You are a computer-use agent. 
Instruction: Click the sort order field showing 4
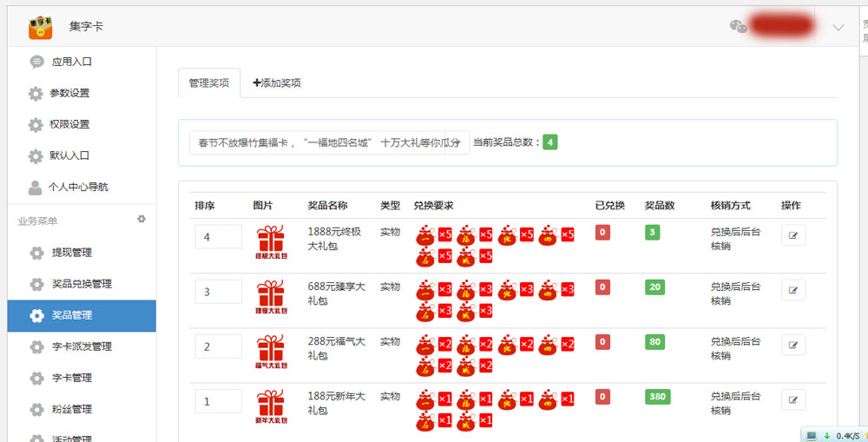pos(218,237)
